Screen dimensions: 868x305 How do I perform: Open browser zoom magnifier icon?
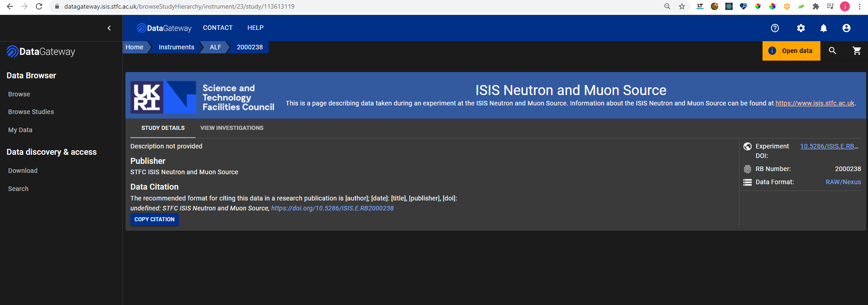pos(667,6)
